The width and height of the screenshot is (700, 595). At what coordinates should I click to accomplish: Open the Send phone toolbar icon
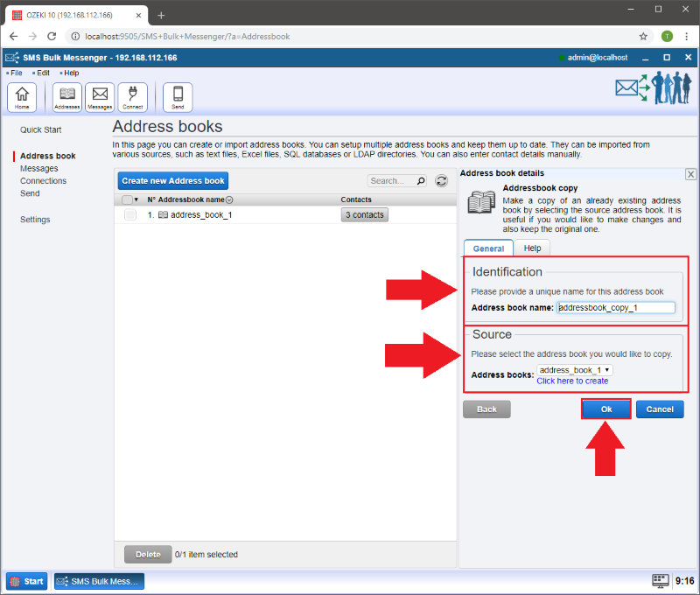[178, 96]
